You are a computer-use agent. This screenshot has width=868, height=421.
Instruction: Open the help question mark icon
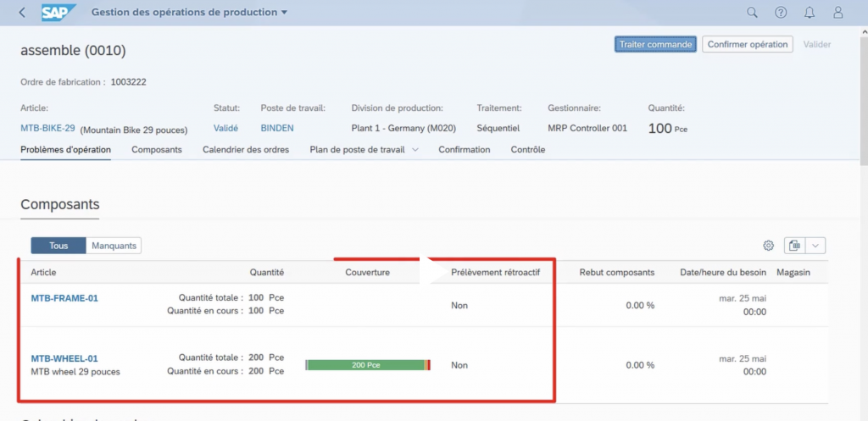click(x=781, y=13)
